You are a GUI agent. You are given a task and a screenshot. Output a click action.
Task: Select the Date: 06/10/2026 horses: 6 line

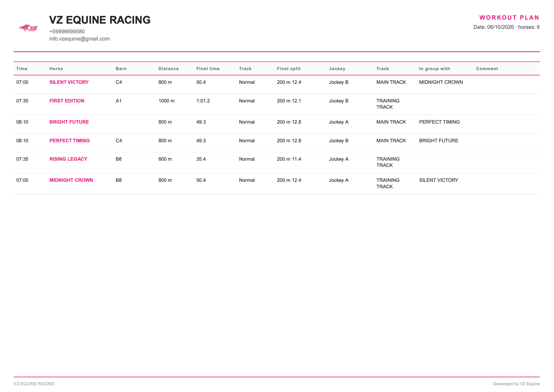pos(506,27)
